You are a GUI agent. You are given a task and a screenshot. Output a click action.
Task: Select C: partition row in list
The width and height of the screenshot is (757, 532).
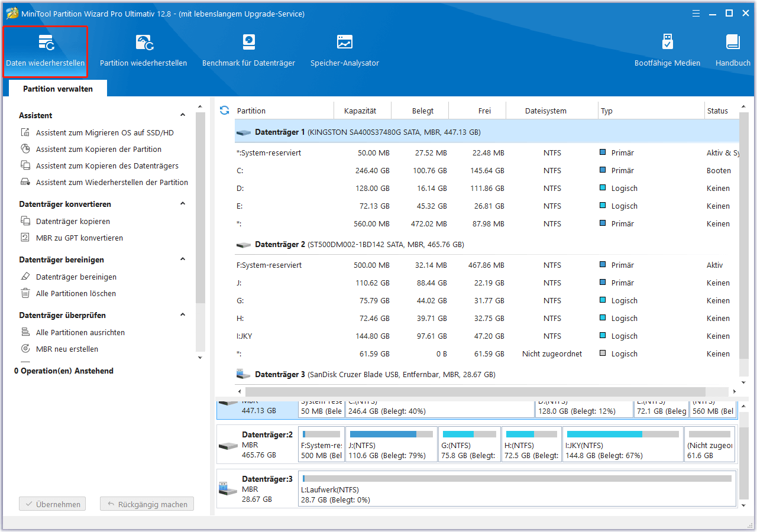(x=487, y=171)
